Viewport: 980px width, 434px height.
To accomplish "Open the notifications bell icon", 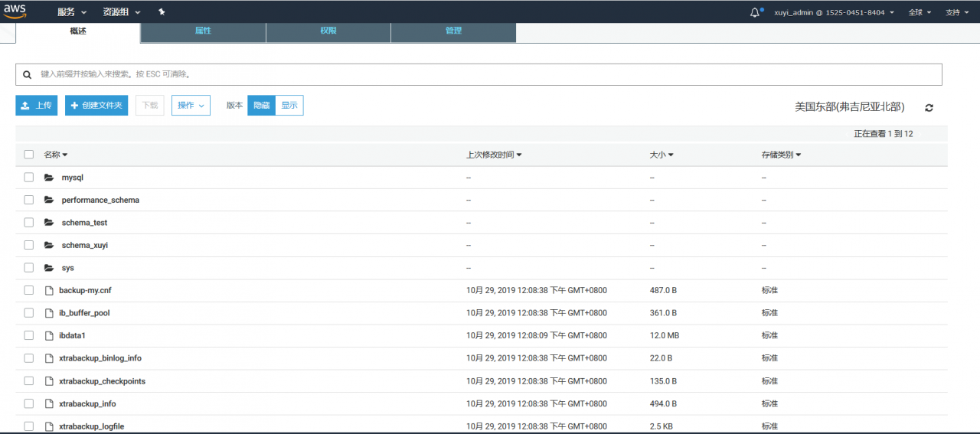I will click(x=756, y=12).
